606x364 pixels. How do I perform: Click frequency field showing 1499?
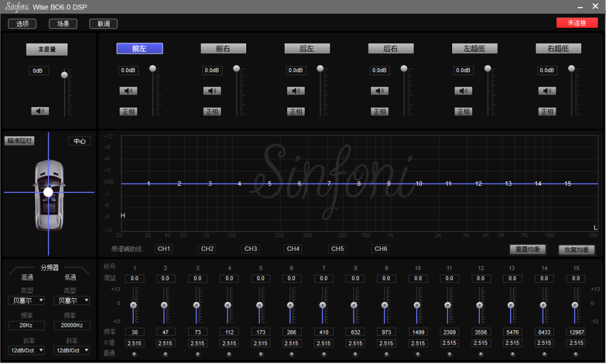tap(418, 332)
